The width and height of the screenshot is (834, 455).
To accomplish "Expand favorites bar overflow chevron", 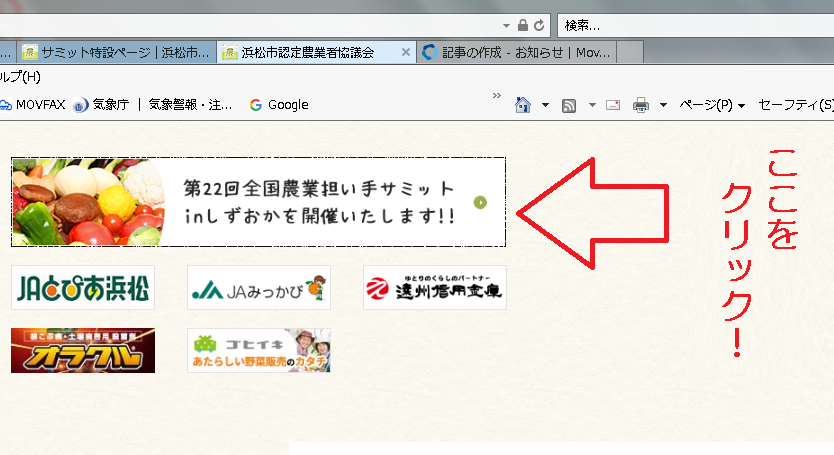I will click(x=497, y=95).
